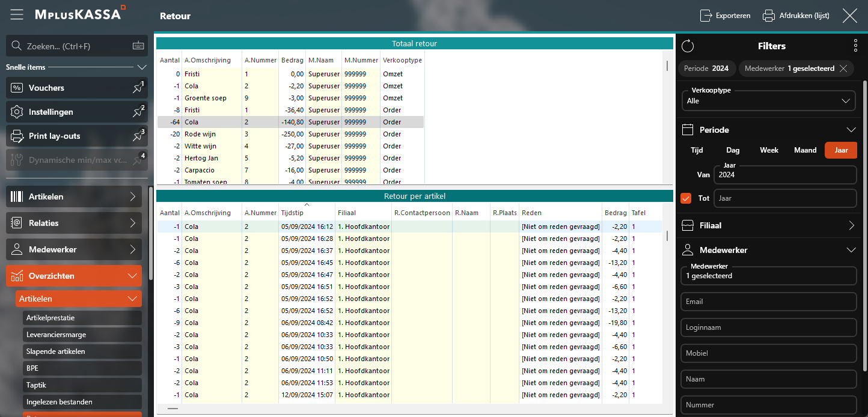
Task: Collapse the Periode filter section
Action: pyautogui.click(x=851, y=130)
